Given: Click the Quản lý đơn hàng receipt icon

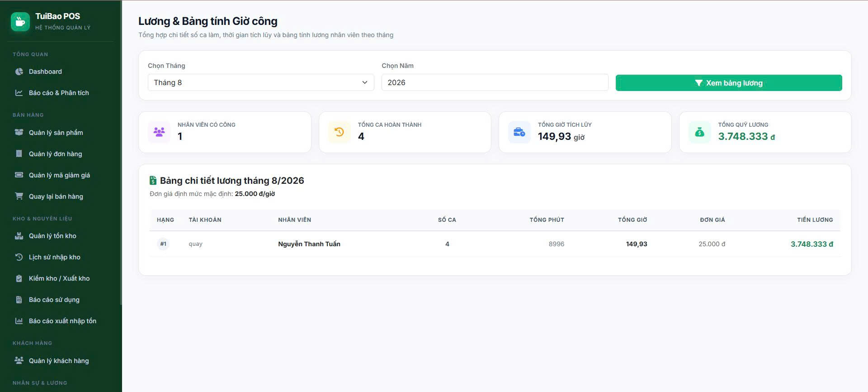Looking at the screenshot, I should click(x=19, y=154).
